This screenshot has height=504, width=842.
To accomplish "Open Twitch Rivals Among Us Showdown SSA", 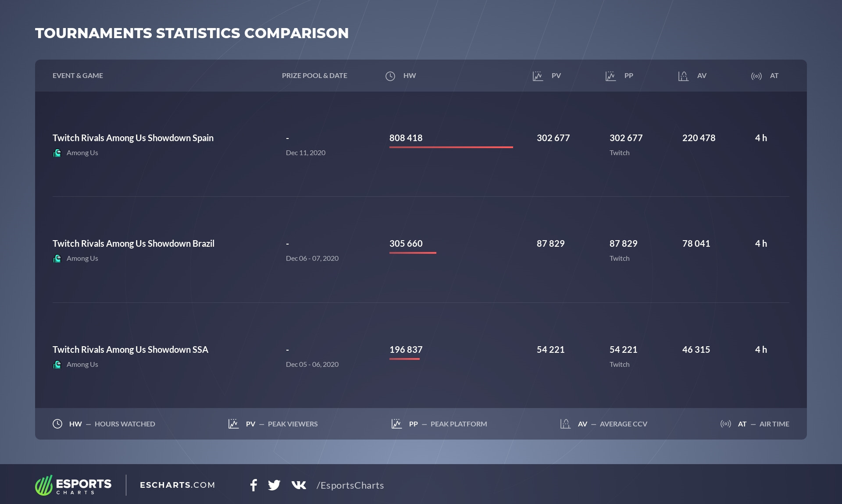I will pos(130,350).
